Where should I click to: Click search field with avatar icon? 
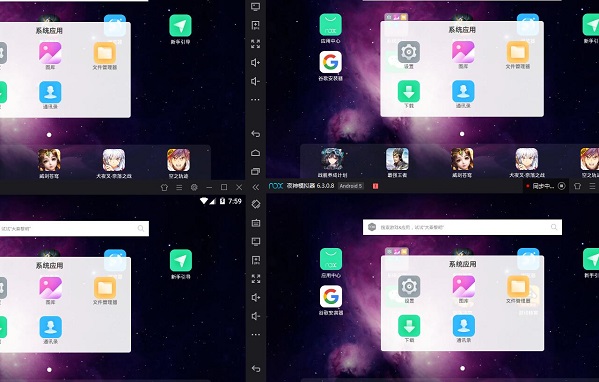pyautogui.click(x=462, y=227)
